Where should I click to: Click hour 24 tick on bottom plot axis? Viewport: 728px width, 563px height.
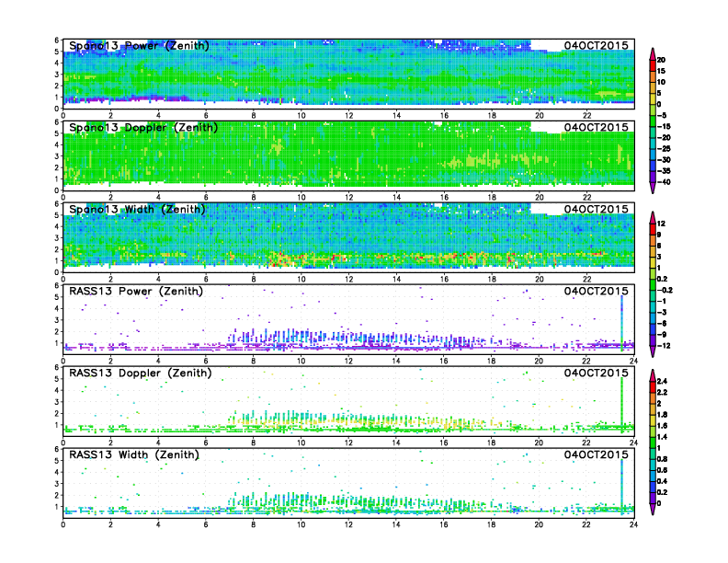tap(634, 524)
